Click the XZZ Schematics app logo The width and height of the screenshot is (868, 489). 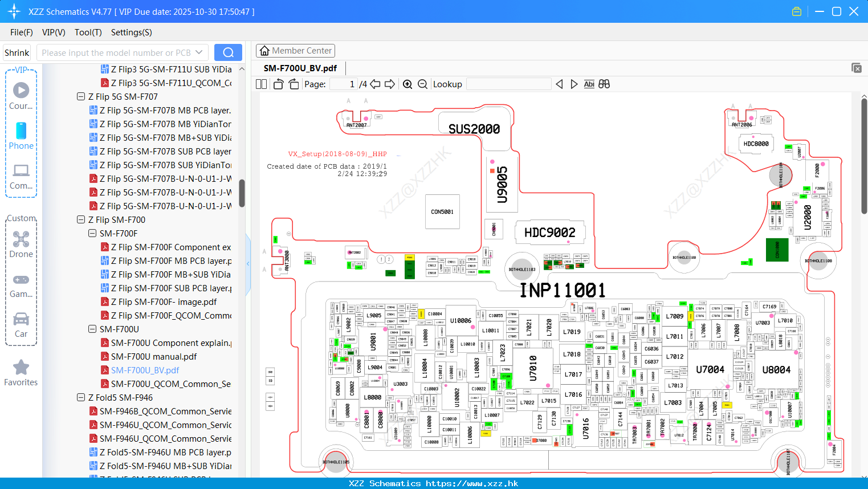[x=14, y=11]
